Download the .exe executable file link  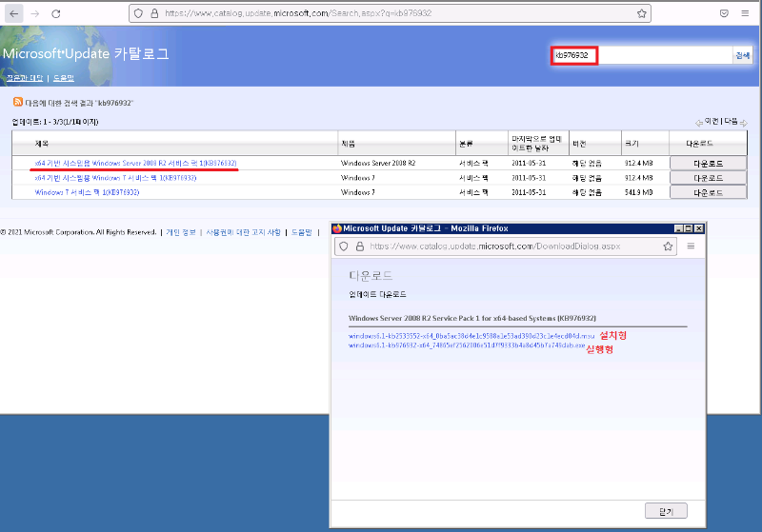pyautogui.click(x=467, y=346)
